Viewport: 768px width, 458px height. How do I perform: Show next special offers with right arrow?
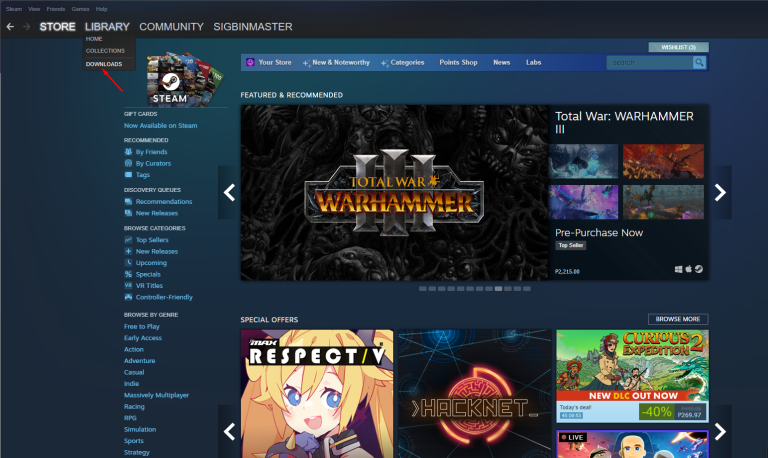click(x=720, y=432)
